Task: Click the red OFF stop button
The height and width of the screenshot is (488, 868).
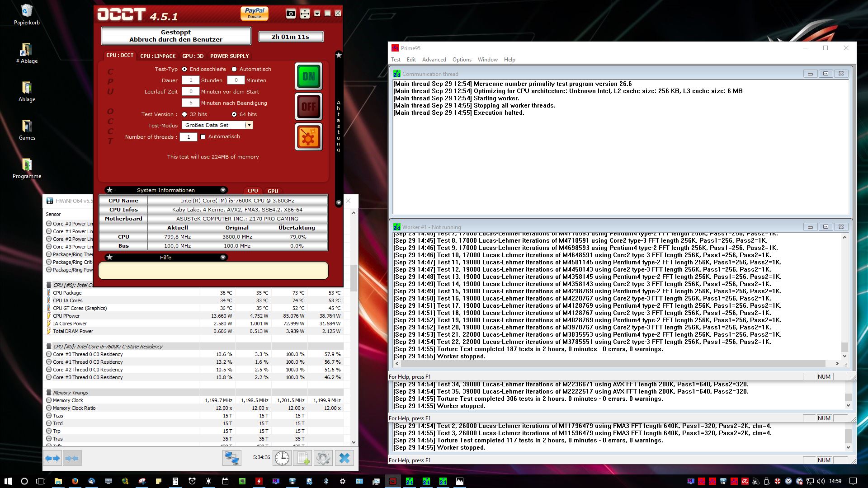Action: click(x=308, y=107)
